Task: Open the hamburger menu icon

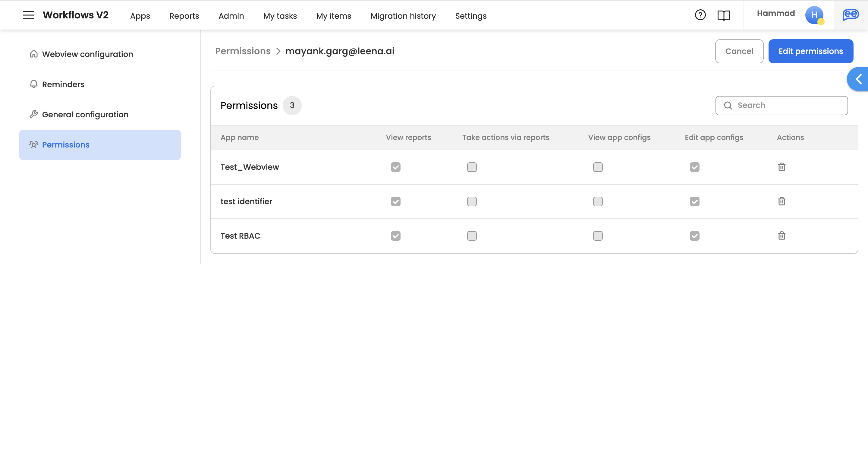Action: (x=28, y=15)
